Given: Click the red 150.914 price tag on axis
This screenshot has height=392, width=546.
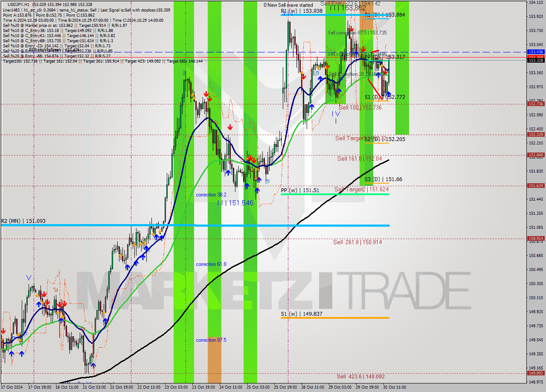Looking at the screenshot, I should coord(536,239).
